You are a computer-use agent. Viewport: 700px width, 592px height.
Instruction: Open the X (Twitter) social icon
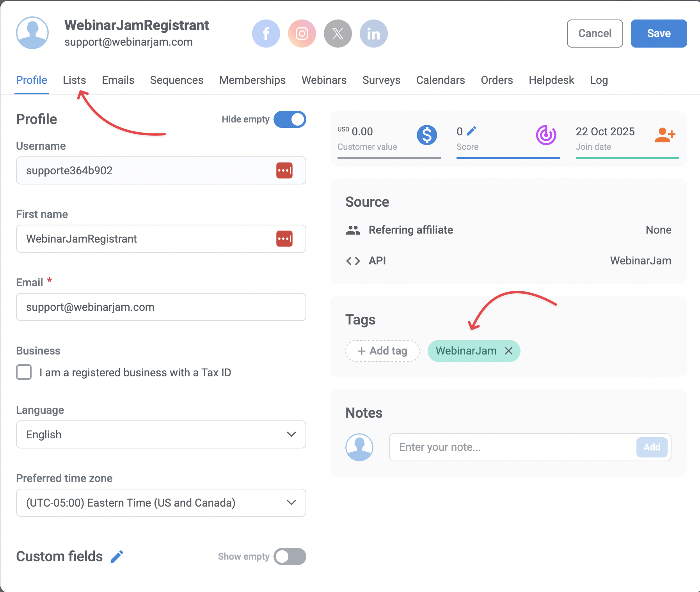tap(338, 34)
